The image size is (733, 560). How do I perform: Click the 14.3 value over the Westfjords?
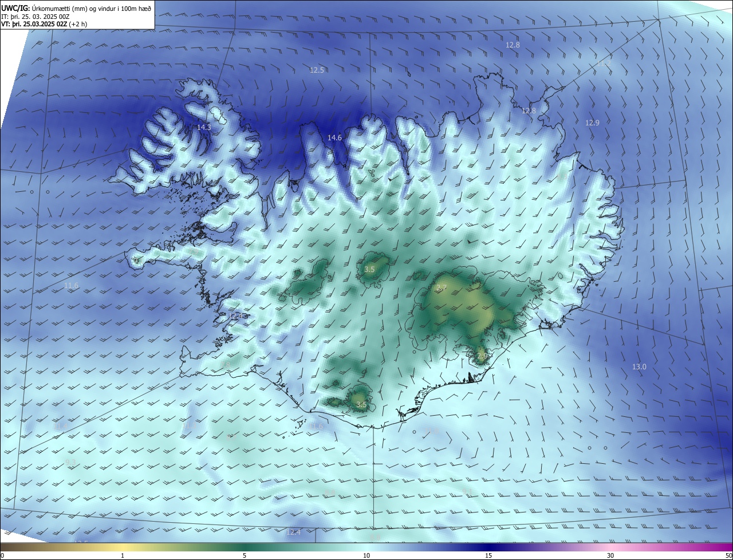point(204,127)
